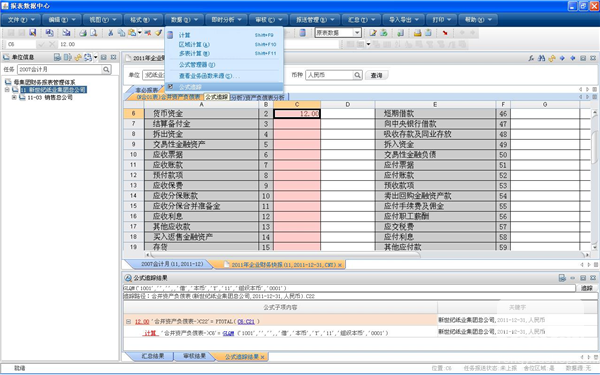Click the cylinder database icon beside 原表数据

tap(302, 33)
